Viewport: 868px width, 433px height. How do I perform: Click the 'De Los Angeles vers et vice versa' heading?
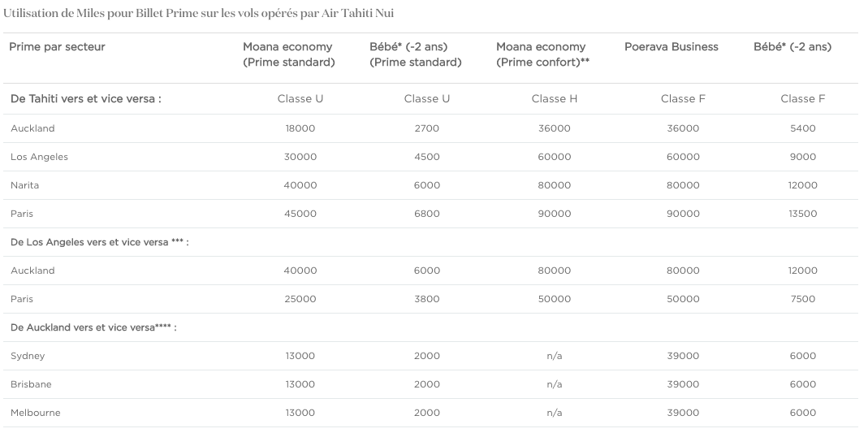click(100, 242)
